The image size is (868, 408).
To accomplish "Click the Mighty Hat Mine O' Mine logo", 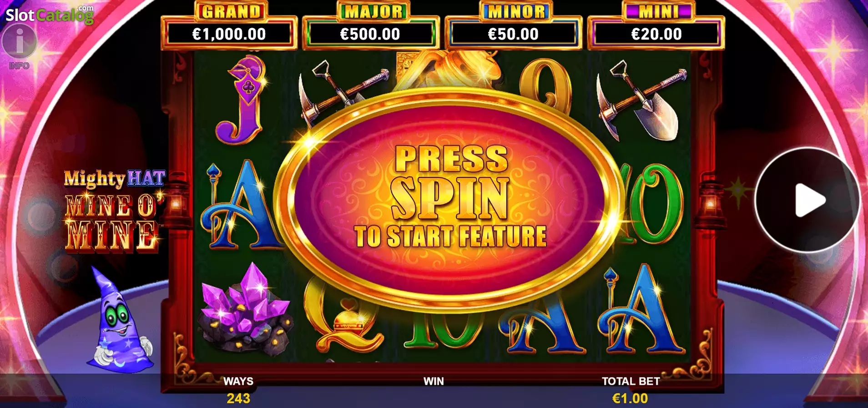I will pos(114,211).
